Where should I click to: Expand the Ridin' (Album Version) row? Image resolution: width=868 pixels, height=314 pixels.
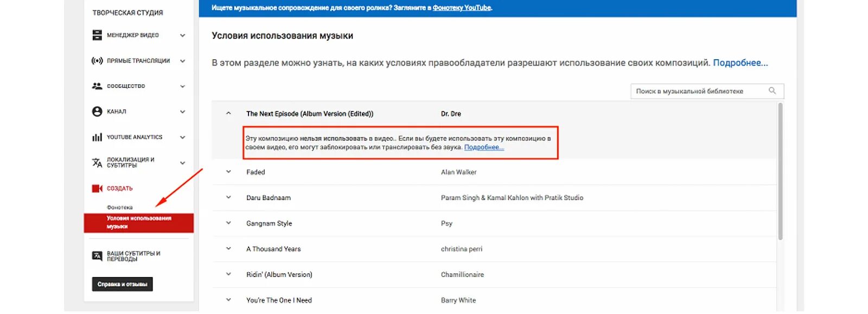tap(228, 274)
